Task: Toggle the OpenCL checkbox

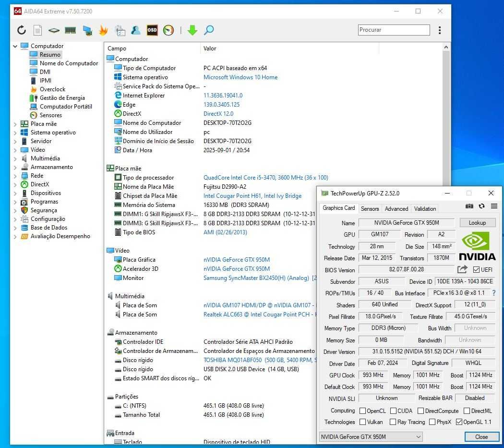Action: [x=362, y=411]
